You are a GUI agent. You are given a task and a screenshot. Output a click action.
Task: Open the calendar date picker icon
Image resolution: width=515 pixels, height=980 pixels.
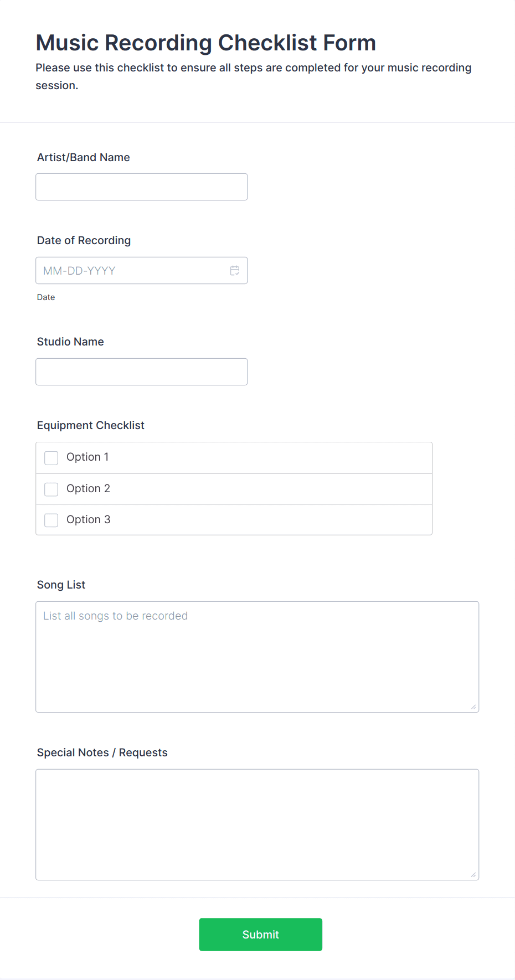click(235, 271)
